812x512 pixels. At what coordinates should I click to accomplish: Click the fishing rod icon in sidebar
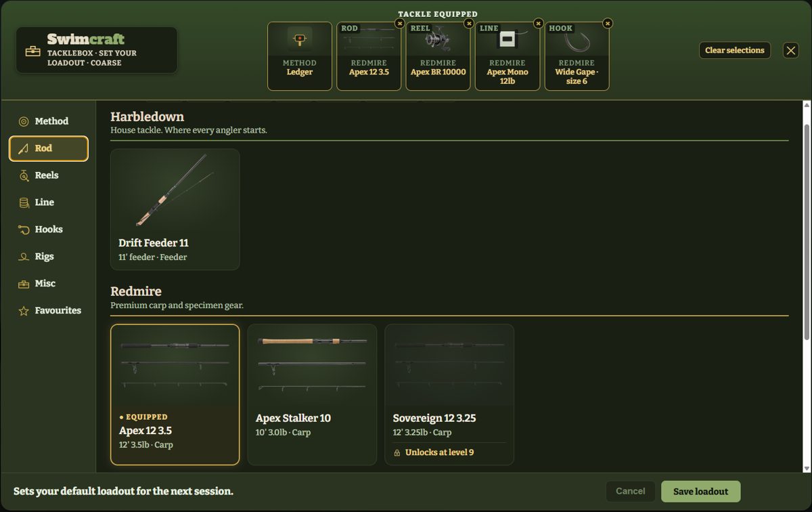click(24, 148)
